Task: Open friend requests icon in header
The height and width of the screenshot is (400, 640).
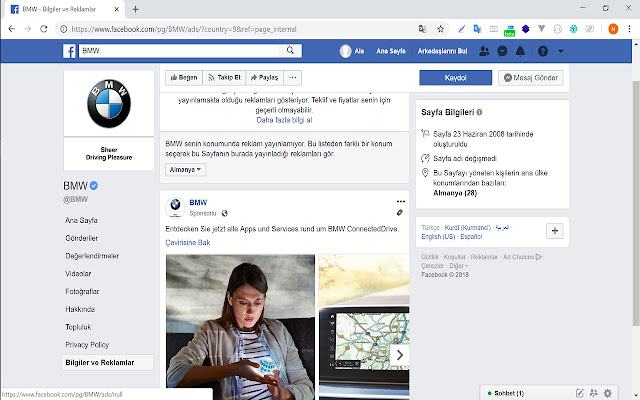Action: tap(484, 51)
